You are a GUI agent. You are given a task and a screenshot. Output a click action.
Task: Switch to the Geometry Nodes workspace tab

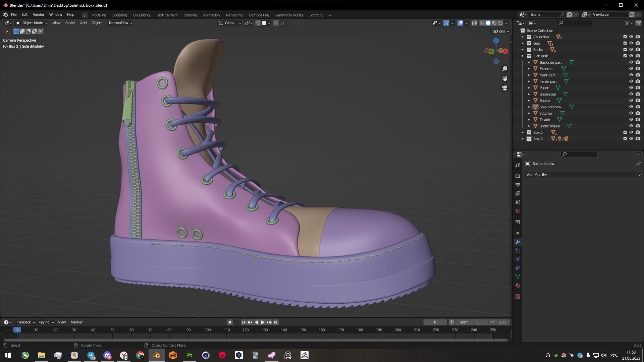click(x=289, y=15)
